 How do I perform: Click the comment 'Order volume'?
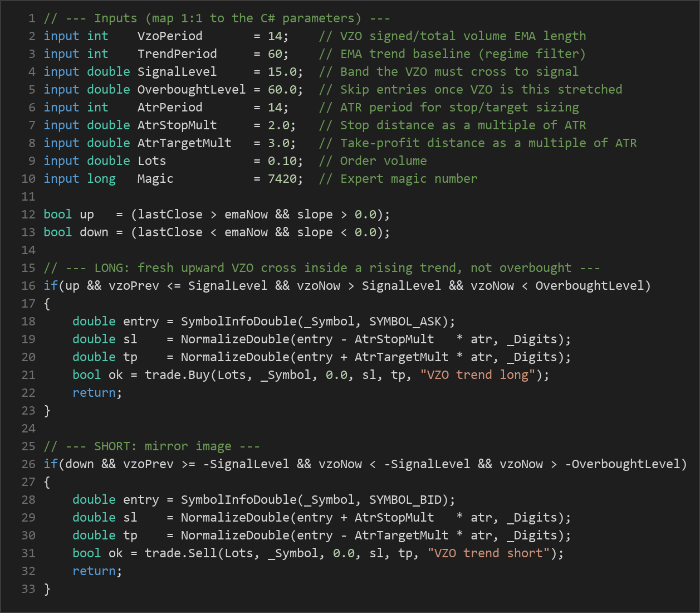pyautogui.click(x=384, y=161)
